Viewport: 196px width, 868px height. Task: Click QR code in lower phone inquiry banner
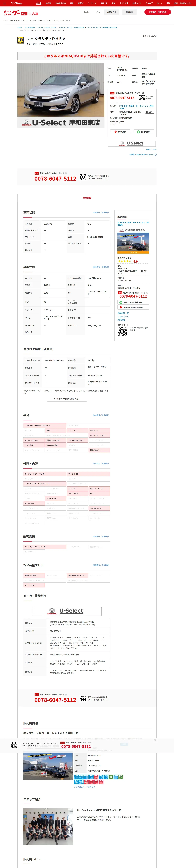(x=83, y=698)
